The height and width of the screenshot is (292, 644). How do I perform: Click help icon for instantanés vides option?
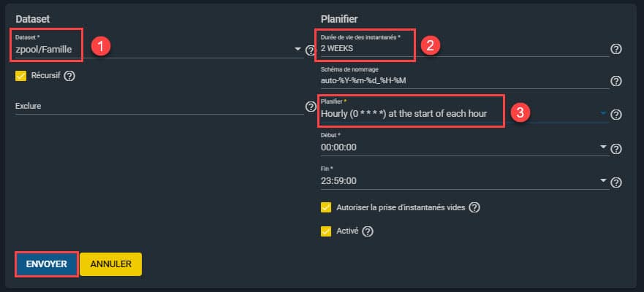coord(474,207)
